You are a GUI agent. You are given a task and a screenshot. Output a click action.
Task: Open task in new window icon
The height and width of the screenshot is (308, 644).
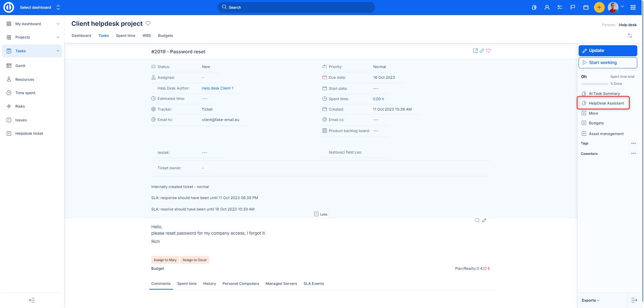pos(475,51)
